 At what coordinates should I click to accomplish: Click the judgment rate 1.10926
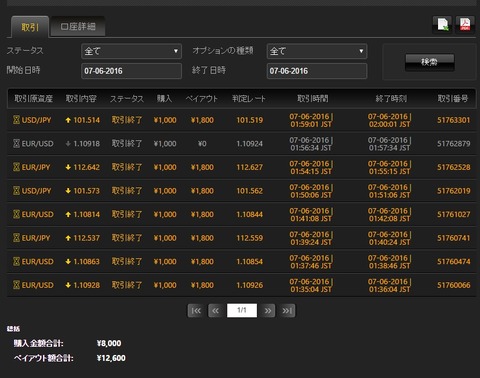pos(250,285)
